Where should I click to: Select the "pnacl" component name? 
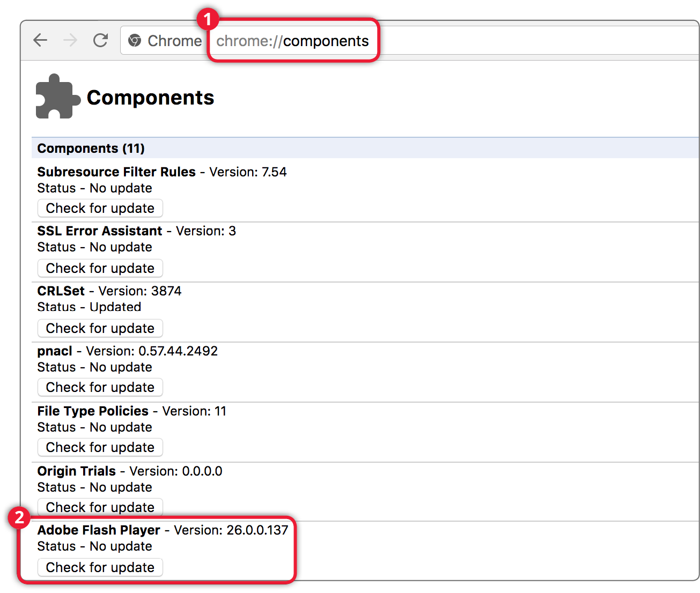[55, 351]
